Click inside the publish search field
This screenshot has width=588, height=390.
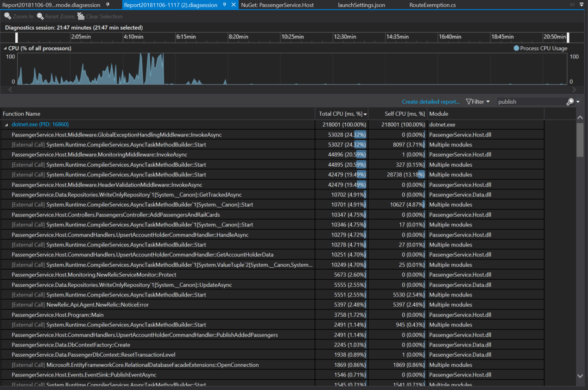528,101
